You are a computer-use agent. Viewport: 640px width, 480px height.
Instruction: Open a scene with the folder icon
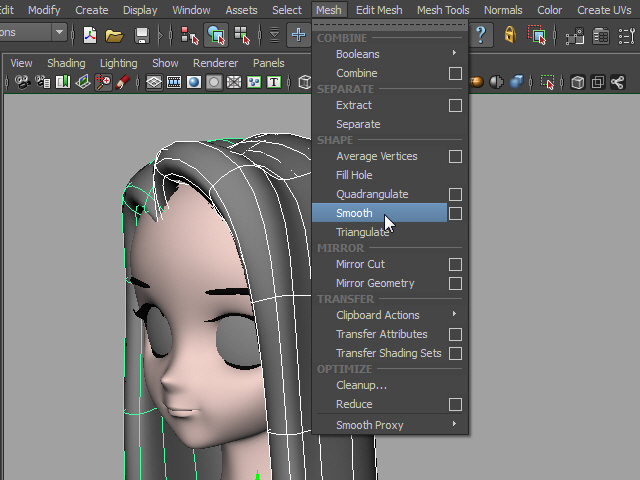coord(115,36)
